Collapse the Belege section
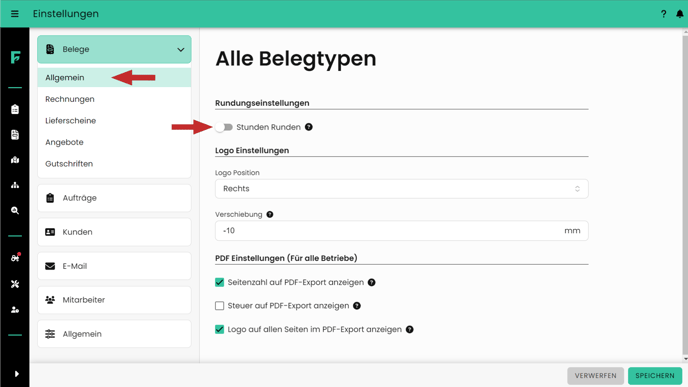 coord(114,49)
